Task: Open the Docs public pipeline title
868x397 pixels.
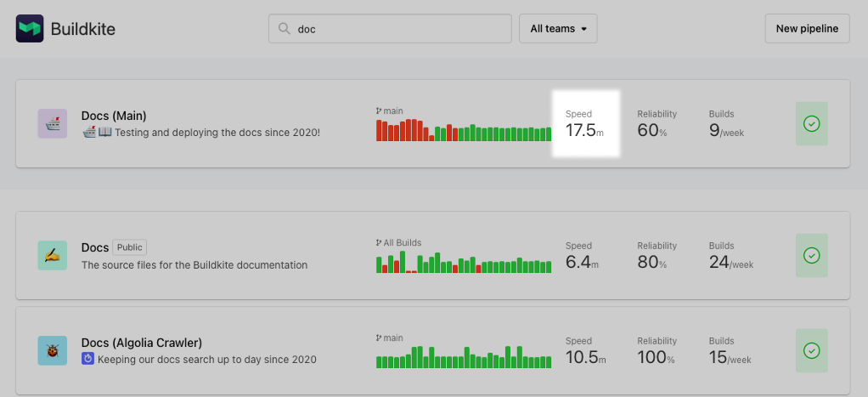Action: (x=95, y=247)
